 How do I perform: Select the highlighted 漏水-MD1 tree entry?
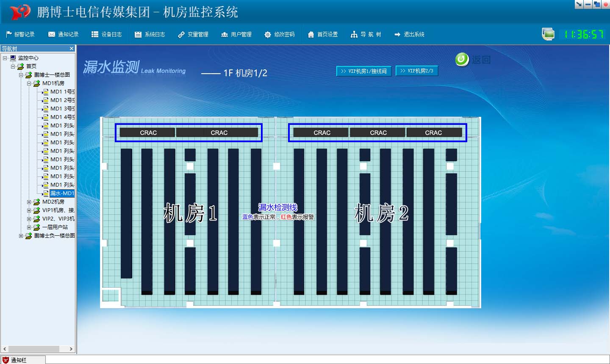point(62,193)
